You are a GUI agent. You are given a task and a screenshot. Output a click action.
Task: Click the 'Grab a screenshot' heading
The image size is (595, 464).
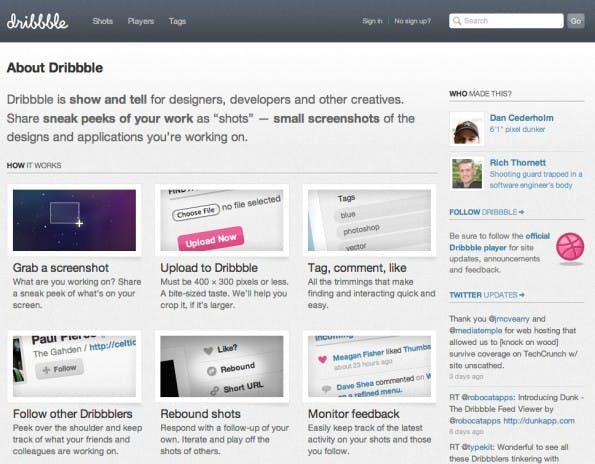coord(61,268)
